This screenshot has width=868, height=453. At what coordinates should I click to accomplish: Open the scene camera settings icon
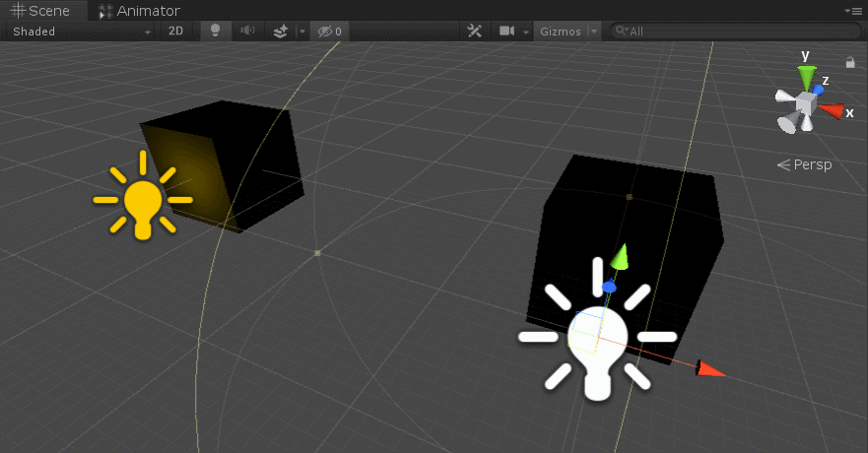[x=507, y=32]
